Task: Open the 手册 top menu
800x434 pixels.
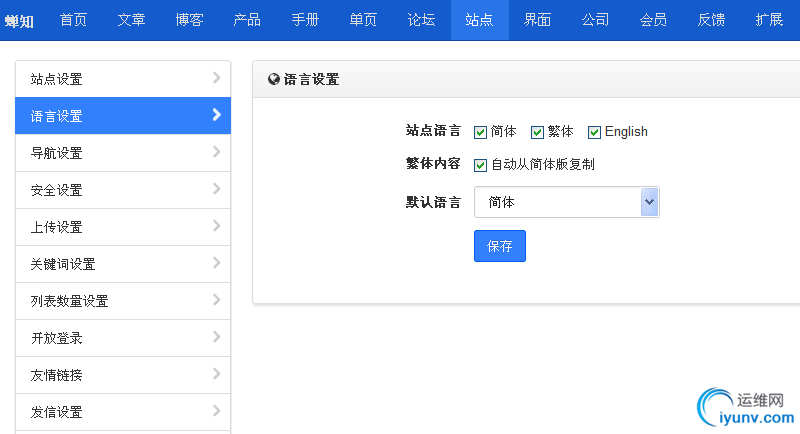Action: pyautogui.click(x=305, y=20)
